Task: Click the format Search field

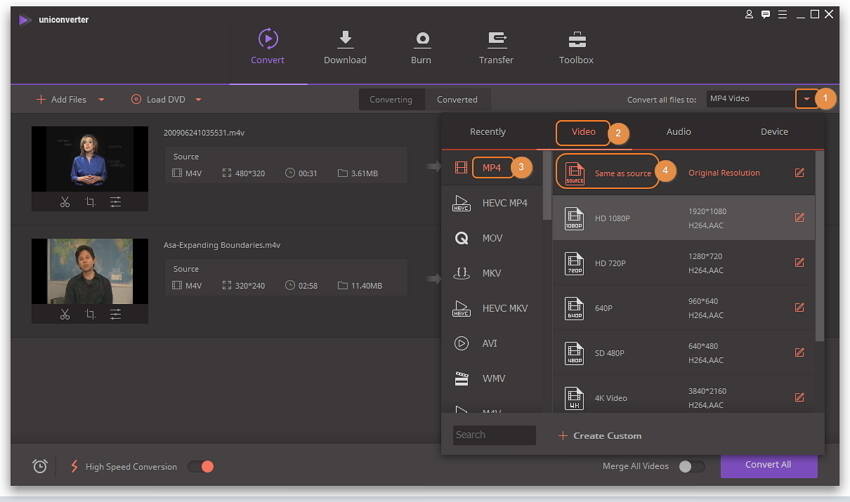Action: coord(494,435)
